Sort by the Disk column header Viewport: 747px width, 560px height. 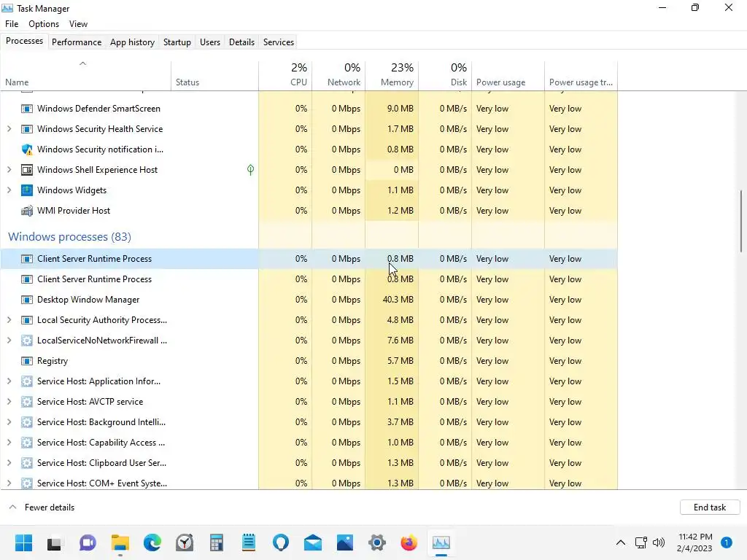(x=445, y=76)
